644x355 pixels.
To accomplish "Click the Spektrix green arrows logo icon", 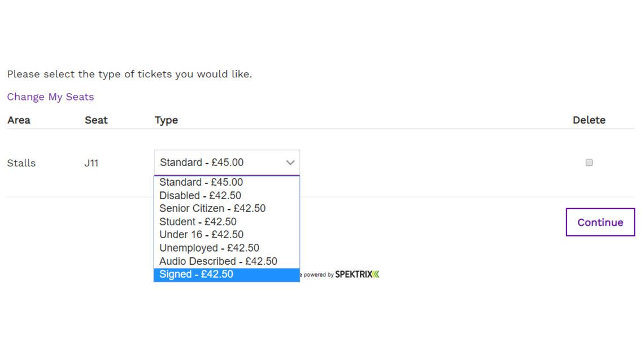I will point(376,274).
